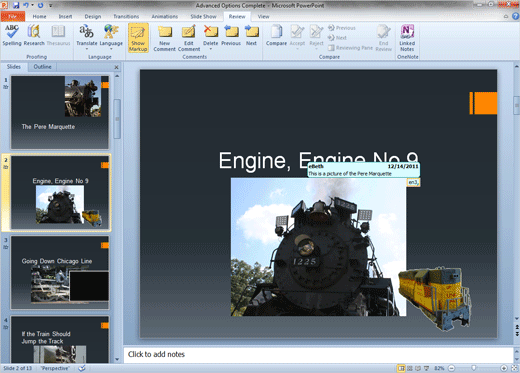Open Linked Notes in OneNote

point(407,38)
